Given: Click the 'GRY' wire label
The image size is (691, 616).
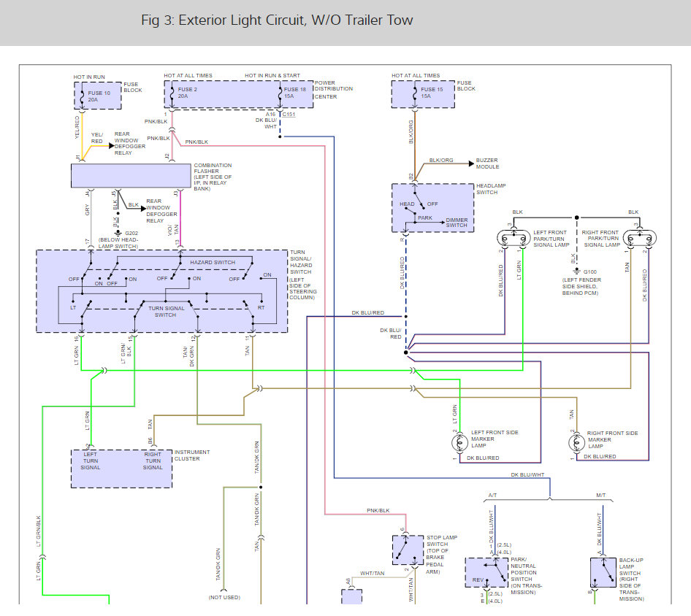Looking at the screenshot, I should pos(87,209).
